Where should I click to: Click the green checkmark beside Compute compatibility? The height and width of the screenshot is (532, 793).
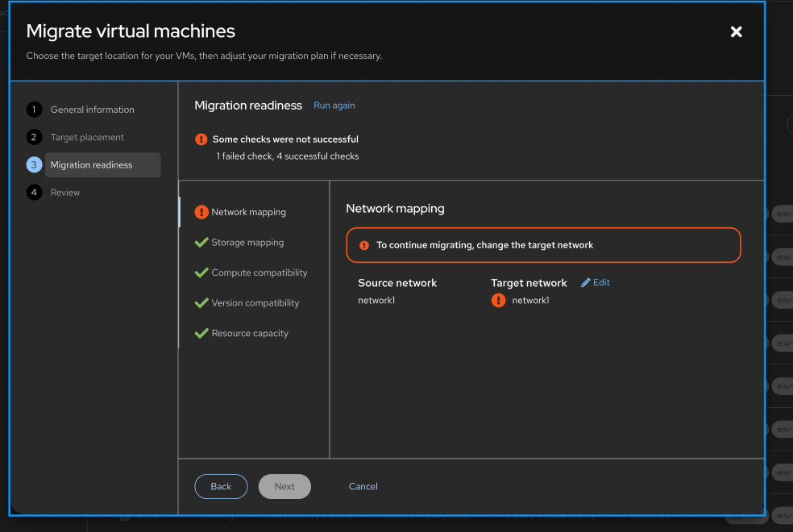point(201,272)
